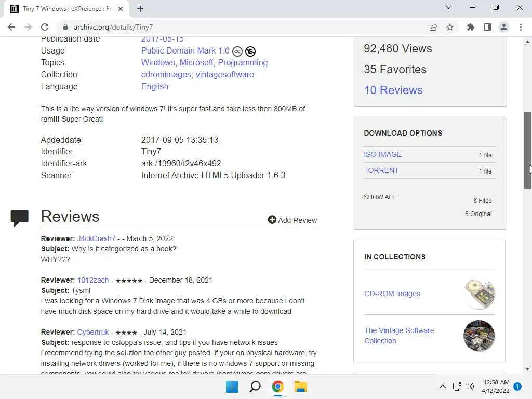
Task: Click SHOW ALL download options
Action: point(380,197)
